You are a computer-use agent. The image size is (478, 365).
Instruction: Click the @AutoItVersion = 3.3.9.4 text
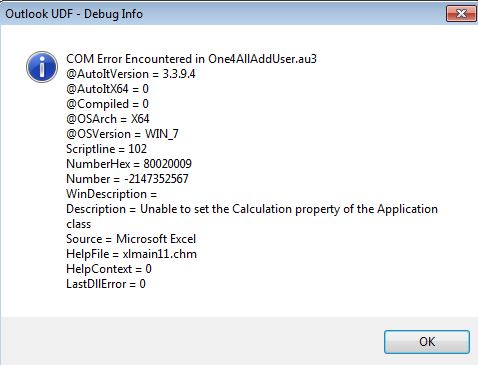(131, 74)
